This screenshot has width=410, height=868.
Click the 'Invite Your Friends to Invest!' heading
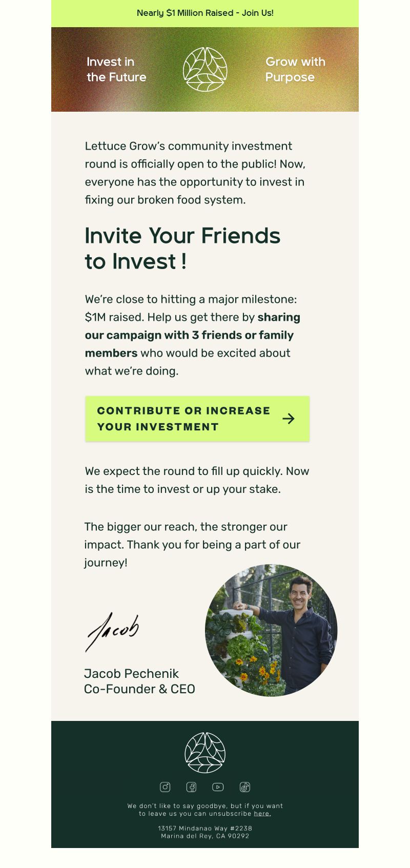(182, 249)
